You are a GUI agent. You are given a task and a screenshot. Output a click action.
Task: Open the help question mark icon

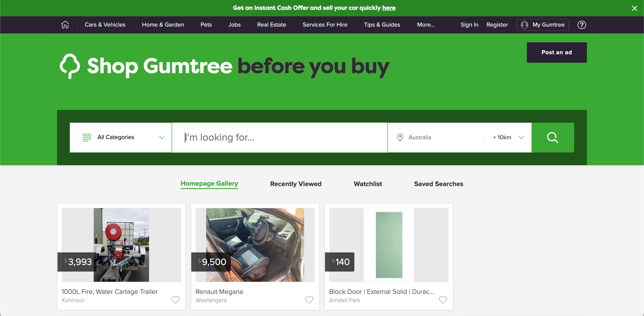click(582, 25)
